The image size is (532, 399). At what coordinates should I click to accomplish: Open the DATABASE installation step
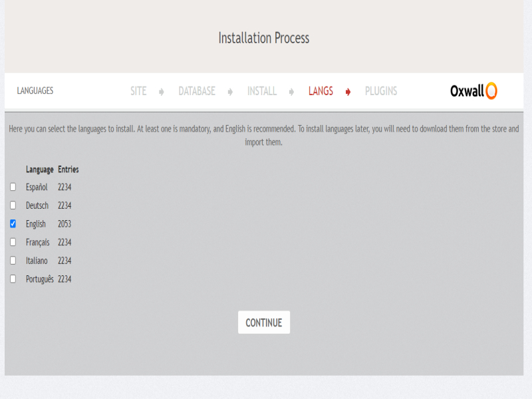click(197, 91)
